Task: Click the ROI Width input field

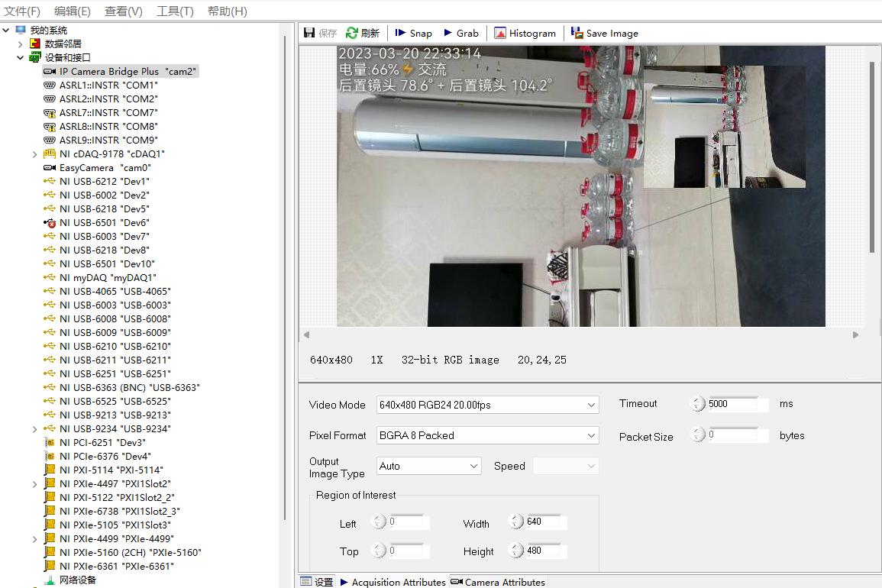Action: (x=545, y=522)
